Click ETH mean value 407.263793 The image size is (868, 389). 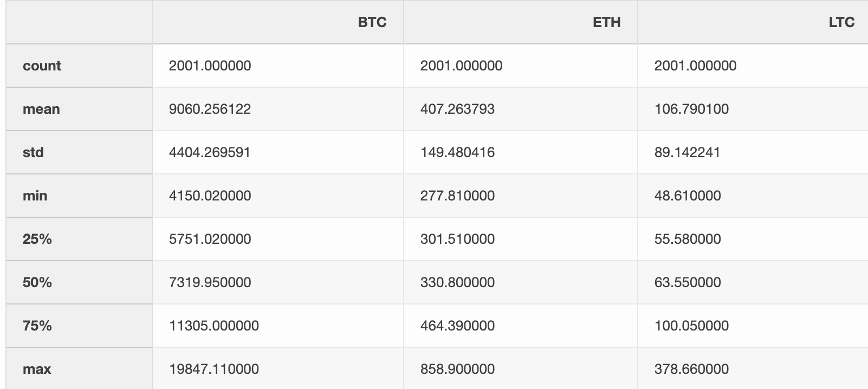click(x=457, y=109)
